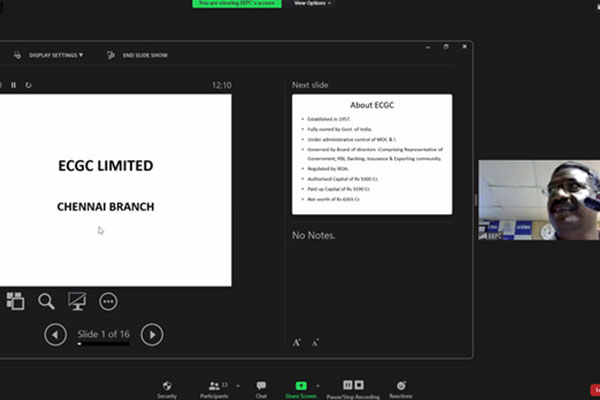Screen dimensions: 600x400
Task: Advance to next slide arrow
Action: [152, 335]
